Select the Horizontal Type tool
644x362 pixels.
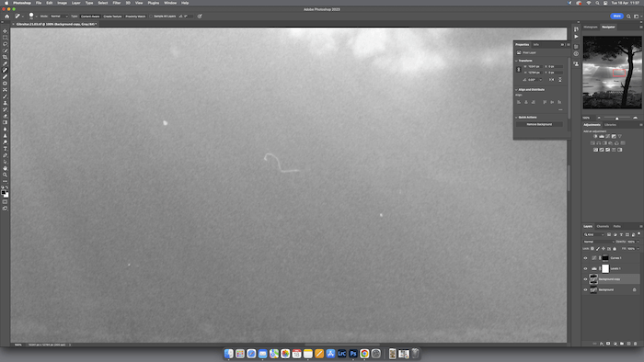coord(5,149)
